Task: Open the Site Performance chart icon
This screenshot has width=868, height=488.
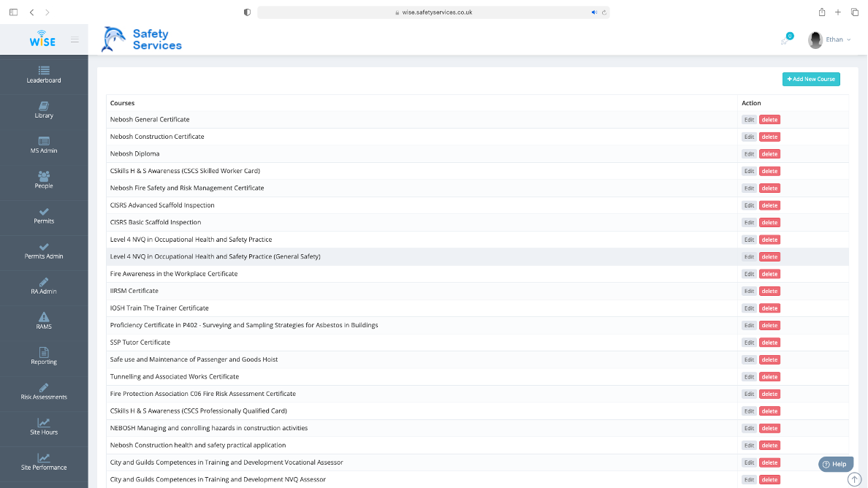Action: 44,457
